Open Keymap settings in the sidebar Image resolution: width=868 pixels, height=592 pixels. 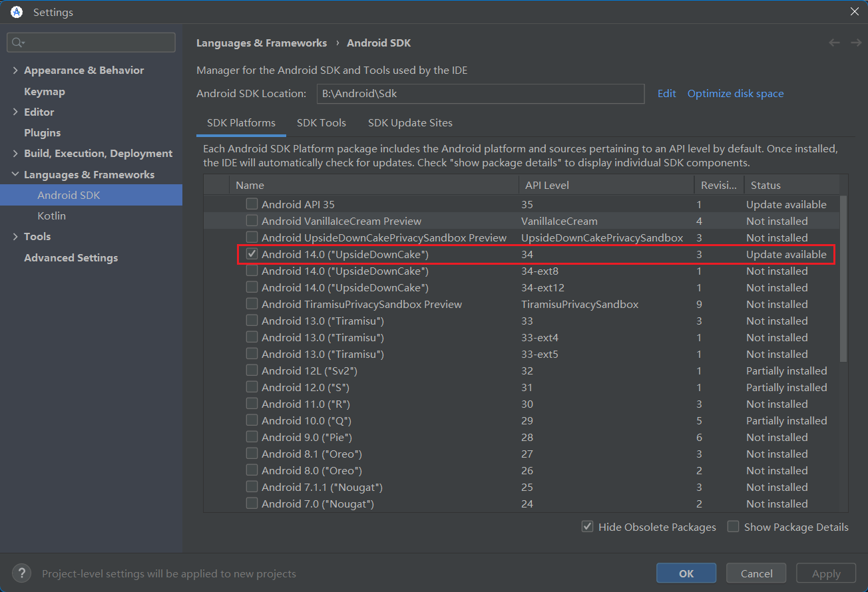pos(45,92)
